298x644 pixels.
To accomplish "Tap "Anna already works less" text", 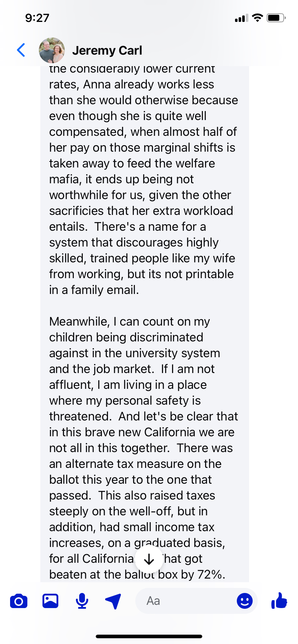I will (149, 84).
